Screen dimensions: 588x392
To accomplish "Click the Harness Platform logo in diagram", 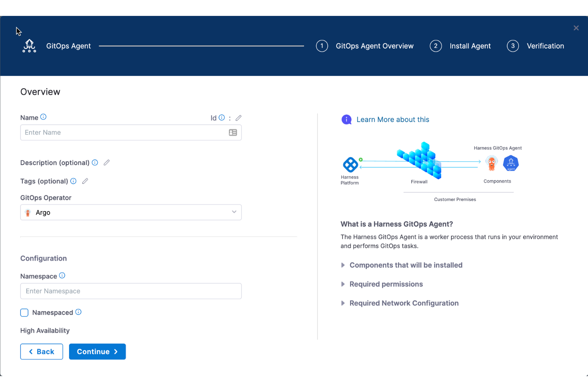I will [350, 164].
